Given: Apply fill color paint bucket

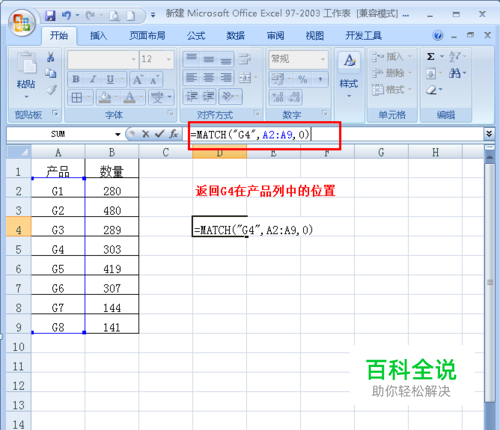Looking at the screenshot, I should (x=105, y=98).
